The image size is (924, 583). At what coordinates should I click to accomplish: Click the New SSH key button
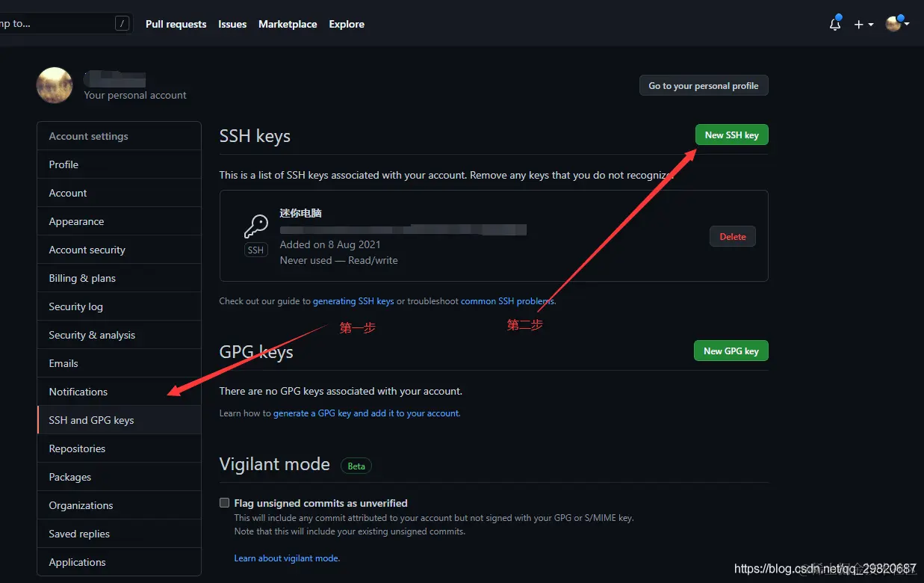point(731,135)
